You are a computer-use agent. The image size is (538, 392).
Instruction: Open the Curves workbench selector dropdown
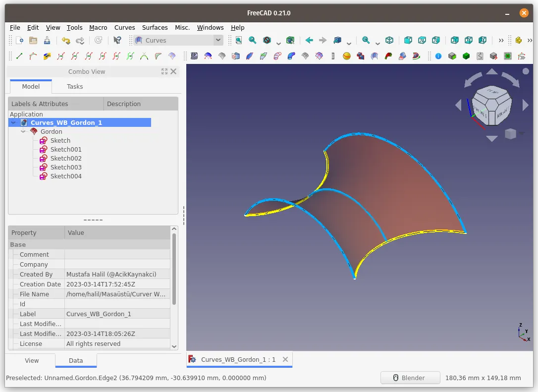pos(178,40)
